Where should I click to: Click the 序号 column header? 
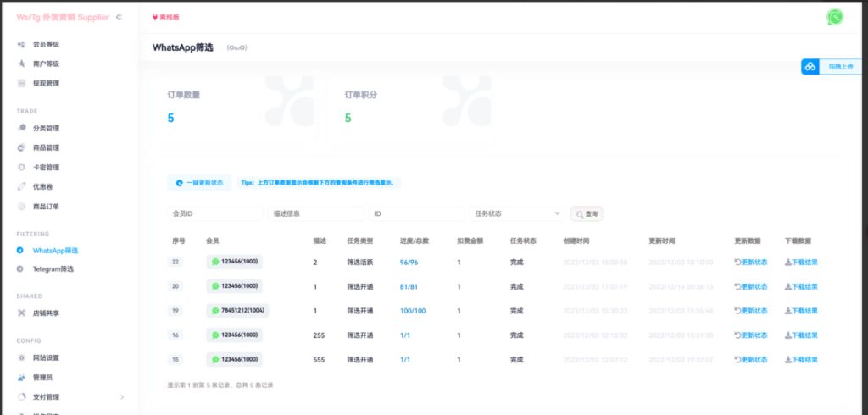pos(179,241)
